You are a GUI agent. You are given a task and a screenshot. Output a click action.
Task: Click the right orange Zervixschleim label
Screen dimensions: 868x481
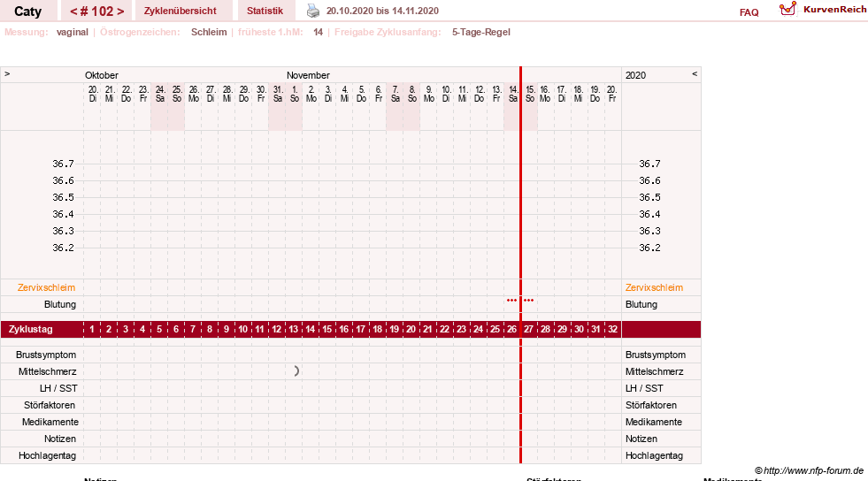pos(655,287)
